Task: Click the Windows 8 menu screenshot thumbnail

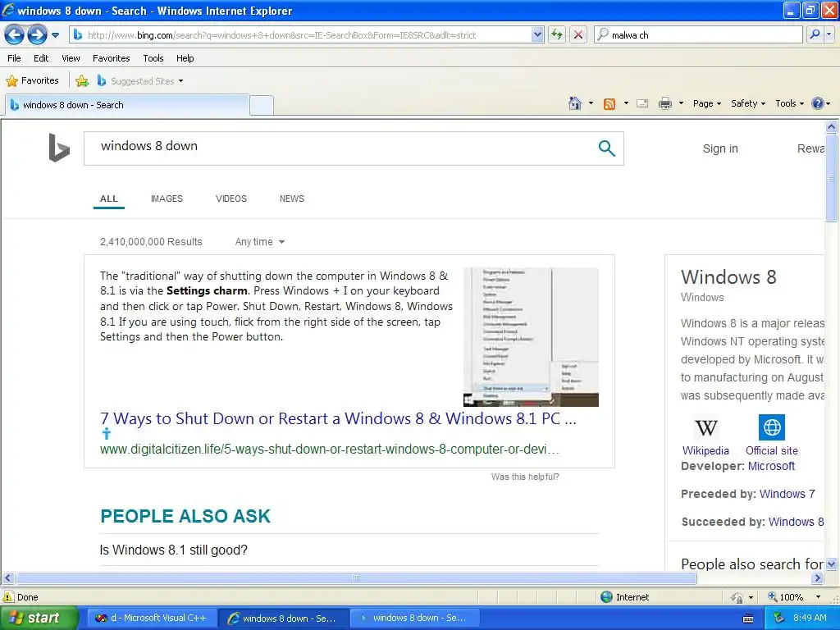Action: tap(531, 337)
